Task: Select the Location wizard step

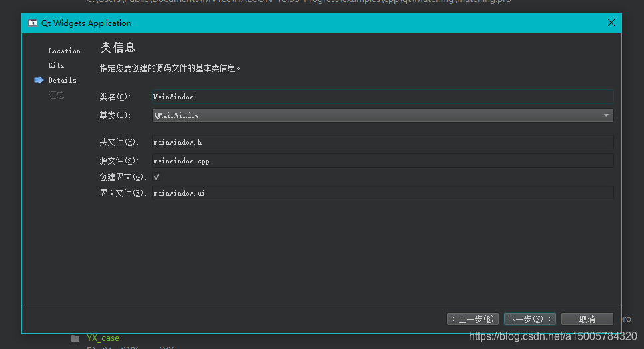Action: click(x=64, y=51)
